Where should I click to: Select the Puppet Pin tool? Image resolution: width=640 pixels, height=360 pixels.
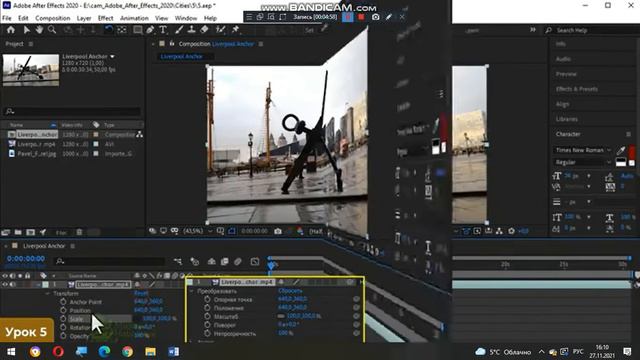[235, 30]
